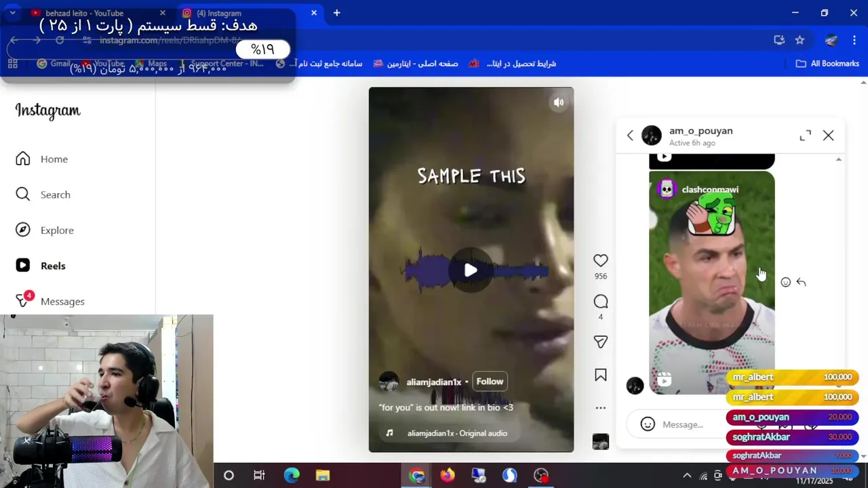Click clashconmawi avatar on shared reel
Image resolution: width=868 pixels, height=488 pixels.
pyautogui.click(x=667, y=189)
